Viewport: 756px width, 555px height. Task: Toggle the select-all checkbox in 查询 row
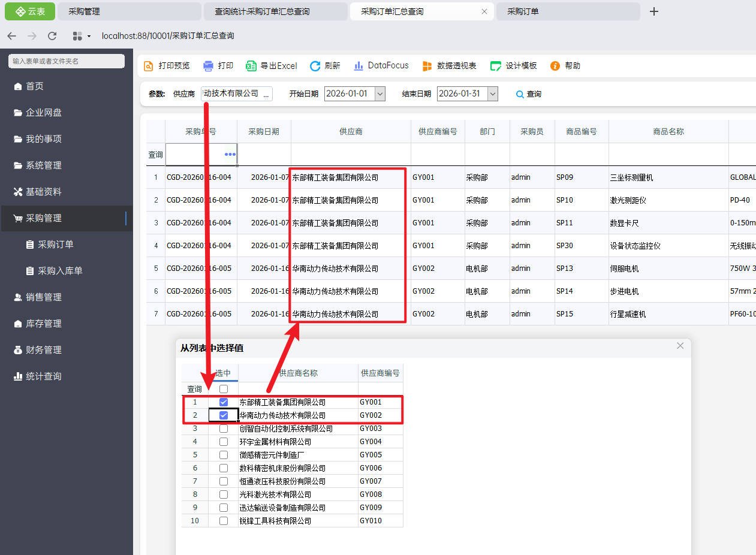224,389
